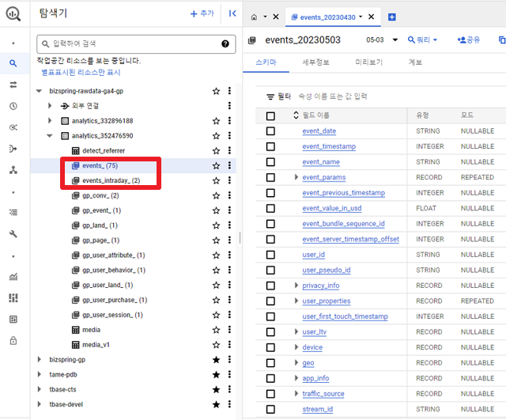
Task: Click search help question mark icon
Action: (225, 44)
